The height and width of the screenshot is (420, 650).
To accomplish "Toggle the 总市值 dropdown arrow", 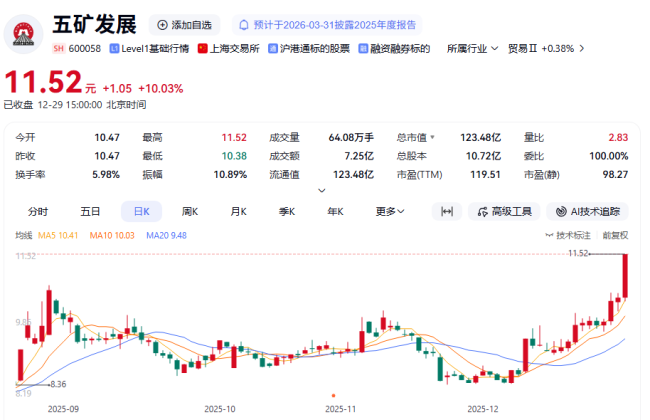I will tap(432, 137).
